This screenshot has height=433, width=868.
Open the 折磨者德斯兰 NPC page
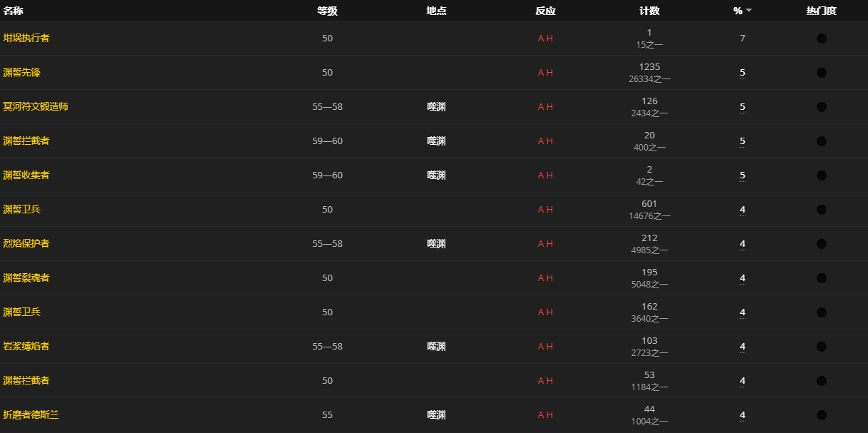31,415
